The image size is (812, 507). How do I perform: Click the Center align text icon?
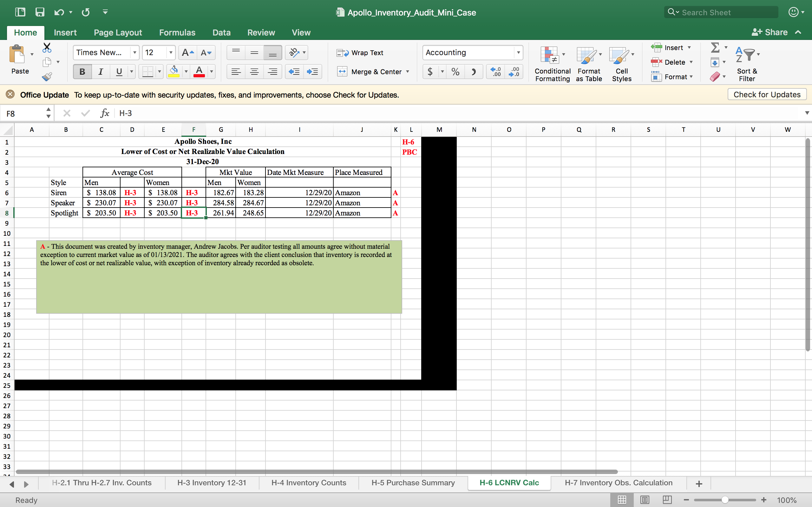point(254,72)
